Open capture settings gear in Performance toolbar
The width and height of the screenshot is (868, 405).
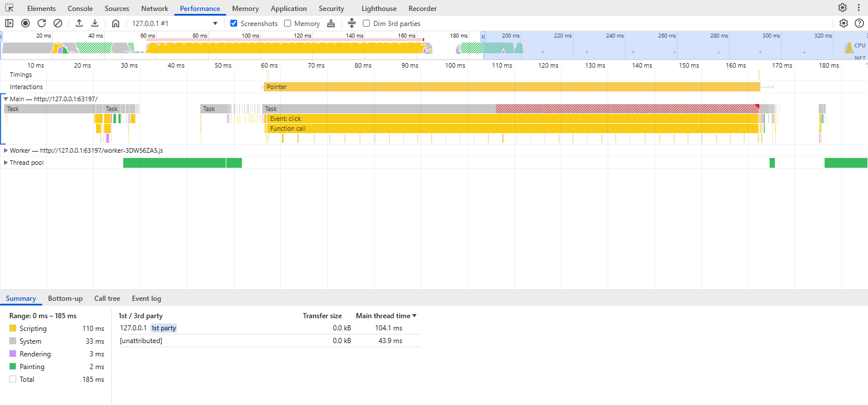pyautogui.click(x=844, y=23)
